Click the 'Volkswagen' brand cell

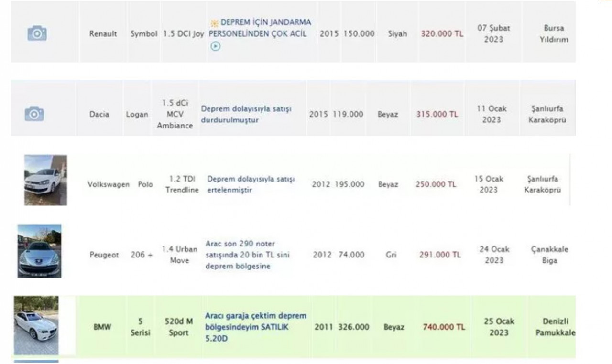pos(109,185)
